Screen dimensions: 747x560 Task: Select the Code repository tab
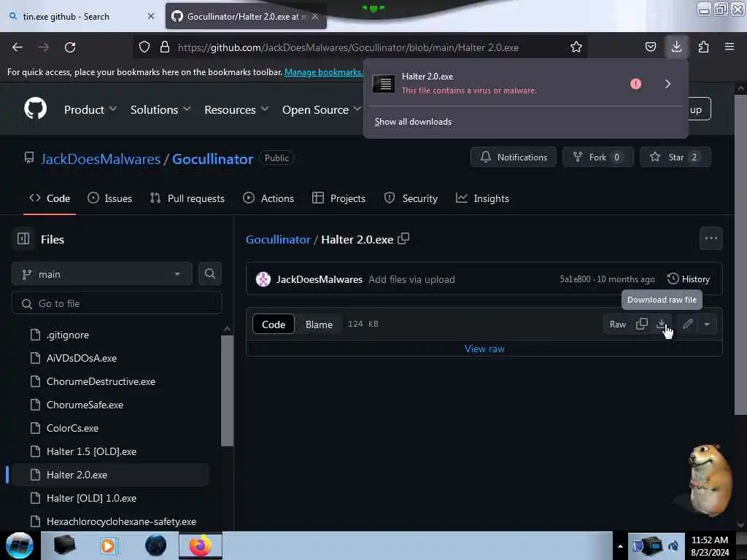(x=50, y=198)
